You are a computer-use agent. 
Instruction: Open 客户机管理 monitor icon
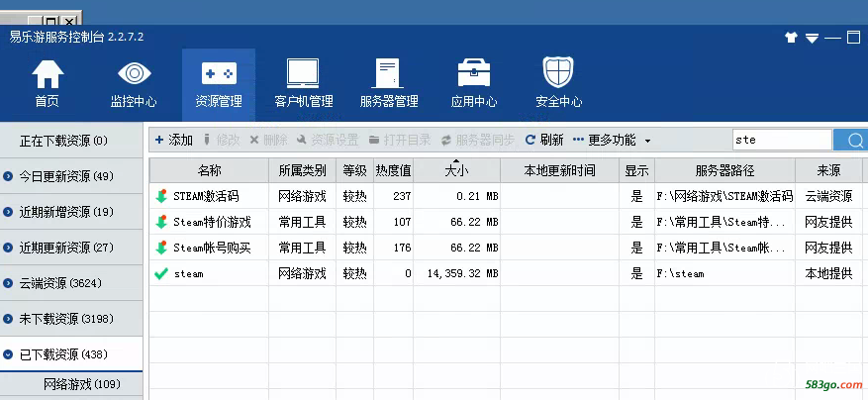(303, 73)
